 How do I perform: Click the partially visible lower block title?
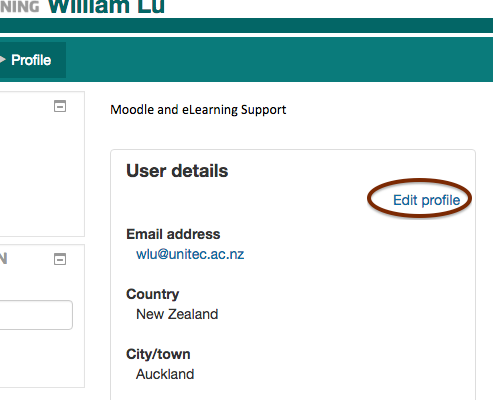pyautogui.click(x=3, y=259)
